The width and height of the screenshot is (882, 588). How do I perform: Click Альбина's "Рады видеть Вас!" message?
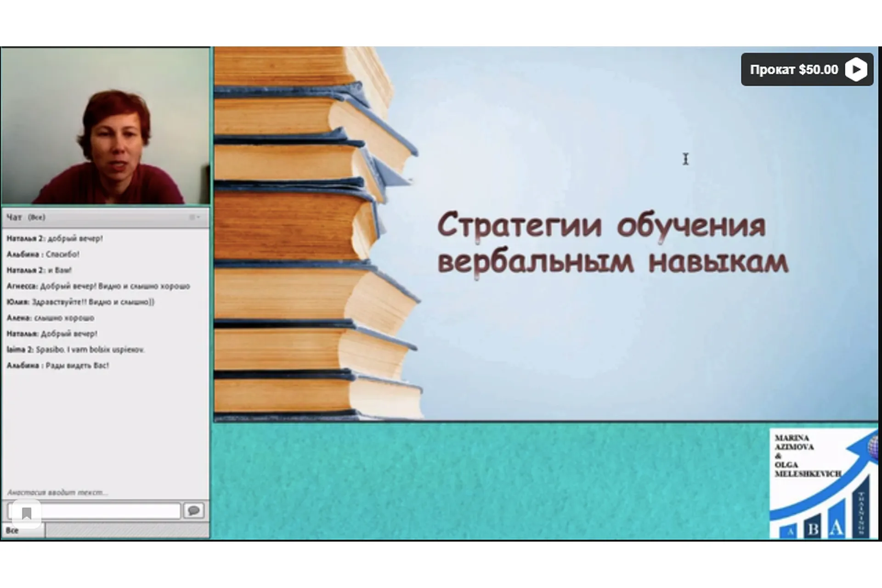point(58,366)
